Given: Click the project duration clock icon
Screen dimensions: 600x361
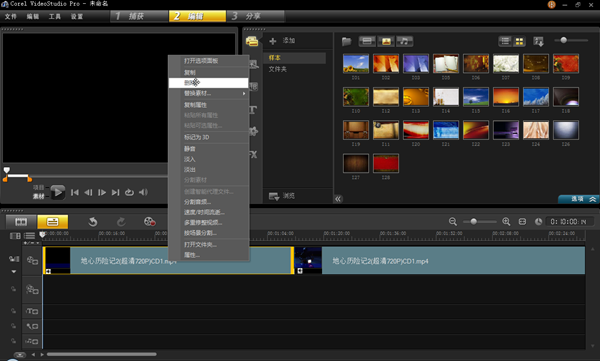Looking at the screenshot, I should click(x=538, y=222).
